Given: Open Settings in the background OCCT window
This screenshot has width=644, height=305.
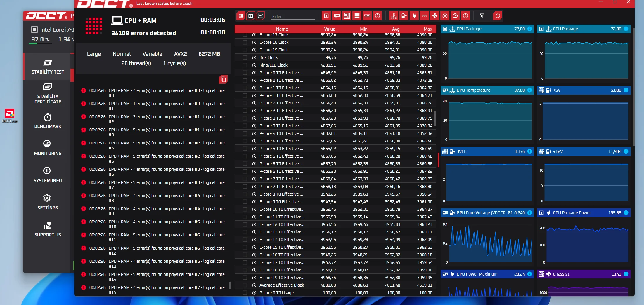Looking at the screenshot, I should pyautogui.click(x=48, y=202).
